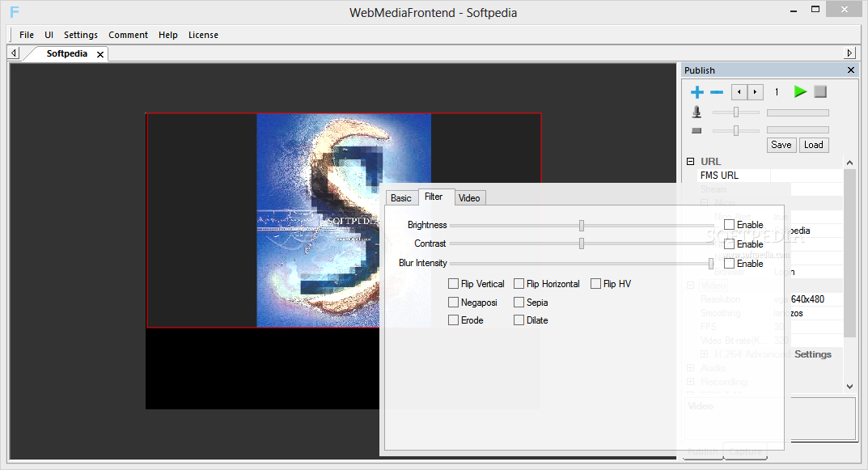This screenshot has height=470, width=868.
Task: Check Flip Horizontal
Action: click(x=519, y=283)
